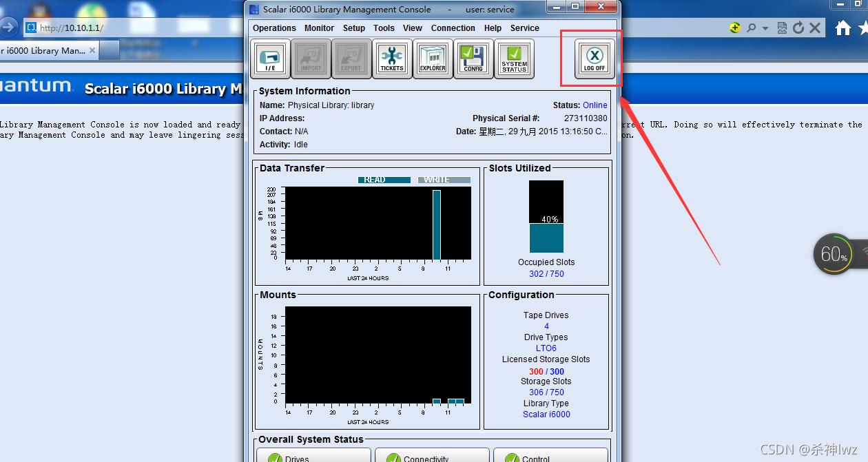The width and height of the screenshot is (868, 462).
Task: Click the 60% floating gauge widget
Action: 834,254
